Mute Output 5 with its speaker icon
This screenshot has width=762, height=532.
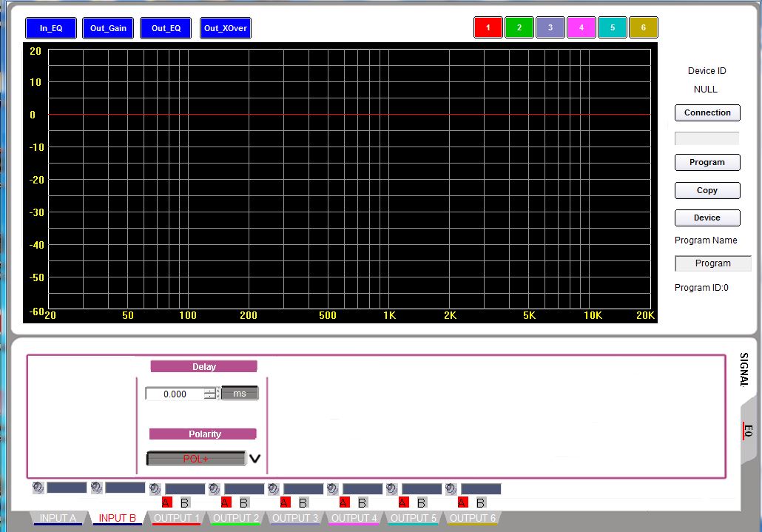tap(391, 488)
